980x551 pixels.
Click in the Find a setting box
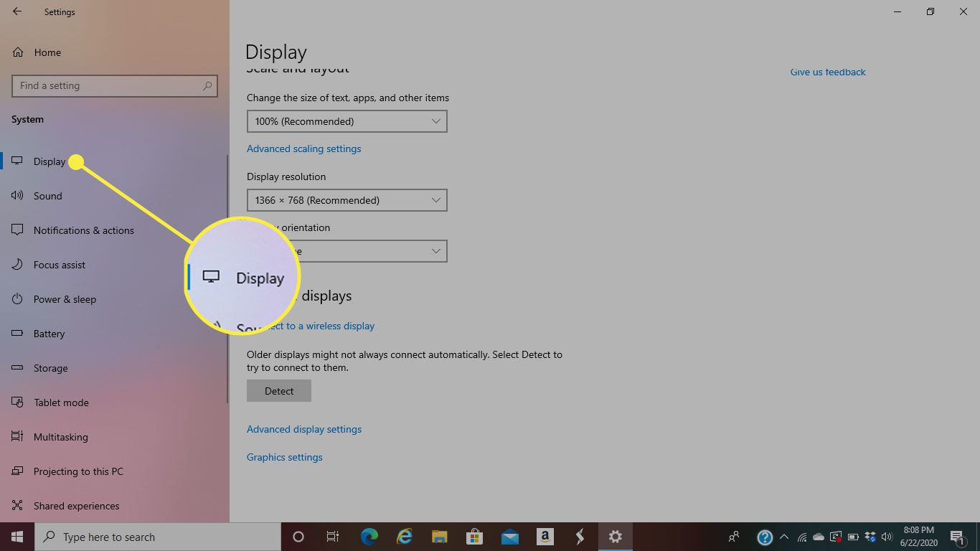108,86
